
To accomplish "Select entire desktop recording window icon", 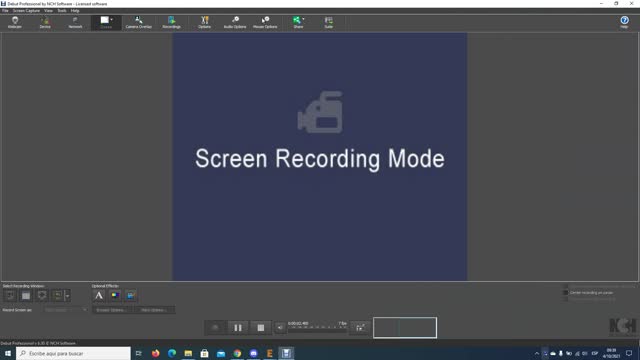I will pos(26,296).
